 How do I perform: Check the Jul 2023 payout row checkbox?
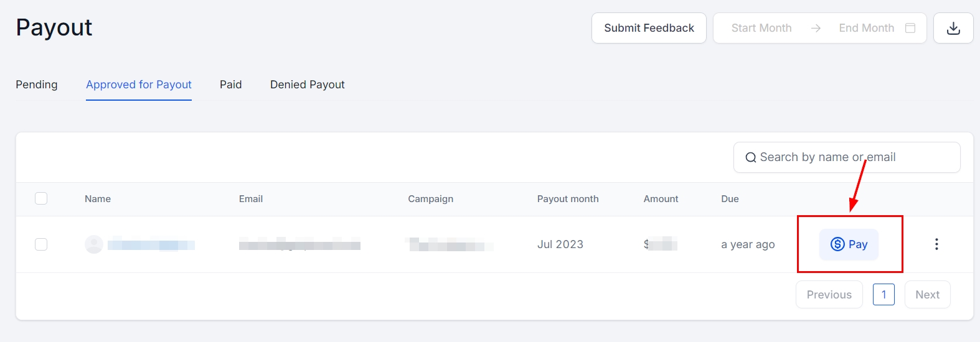(x=41, y=244)
